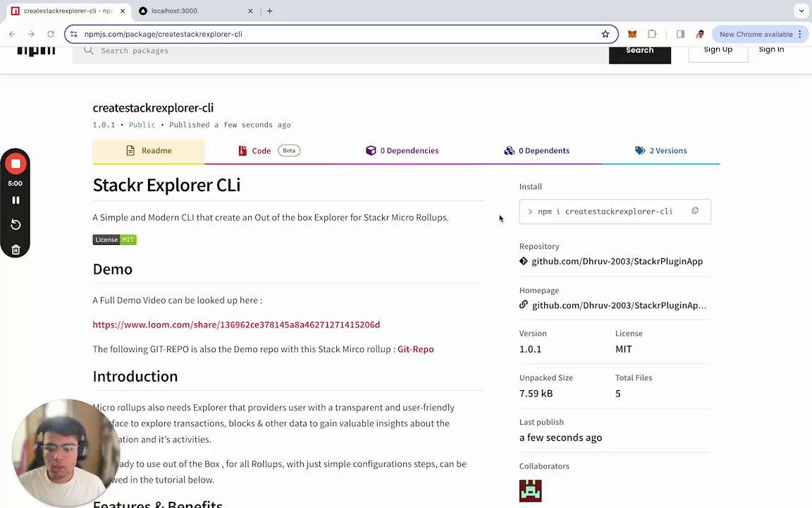Open the 0 Dependents tab
Screen dimensions: 812x508
pyautogui.click(x=536, y=151)
